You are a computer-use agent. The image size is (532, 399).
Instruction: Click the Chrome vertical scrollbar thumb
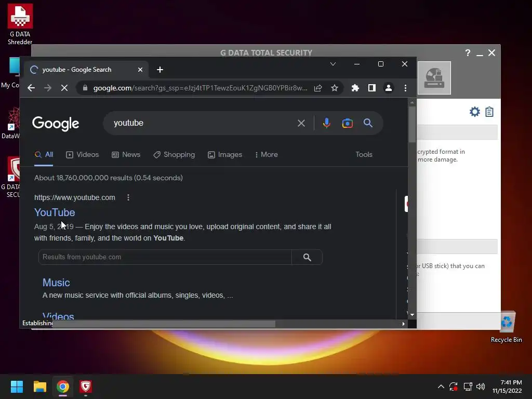412,124
